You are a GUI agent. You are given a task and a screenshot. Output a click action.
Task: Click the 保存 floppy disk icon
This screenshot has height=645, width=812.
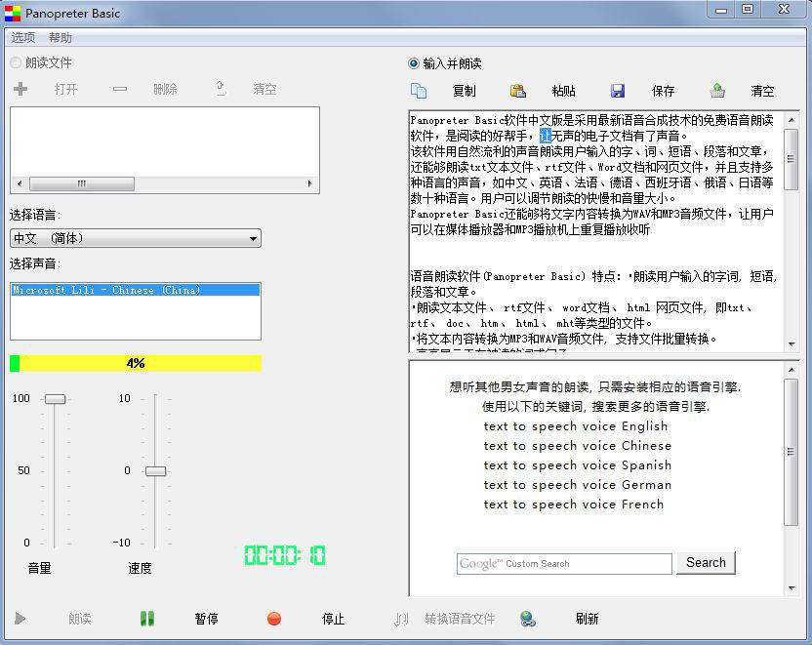pyautogui.click(x=618, y=91)
